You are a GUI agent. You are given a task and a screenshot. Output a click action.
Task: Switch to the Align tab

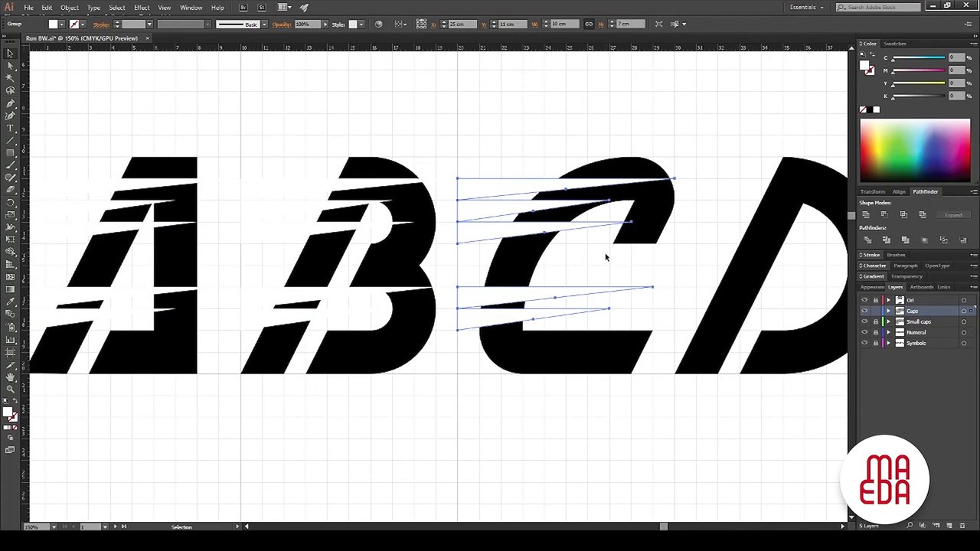pyautogui.click(x=899, y=192)
